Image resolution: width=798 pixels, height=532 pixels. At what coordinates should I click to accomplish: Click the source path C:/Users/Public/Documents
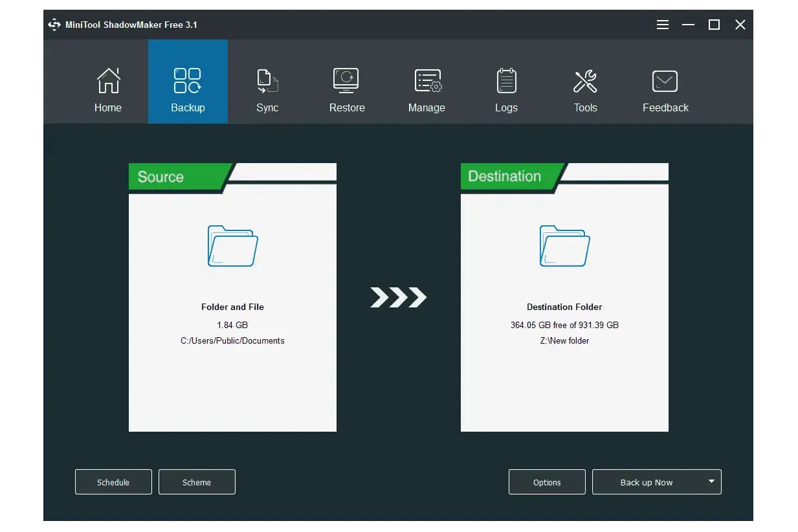(232, 340)
